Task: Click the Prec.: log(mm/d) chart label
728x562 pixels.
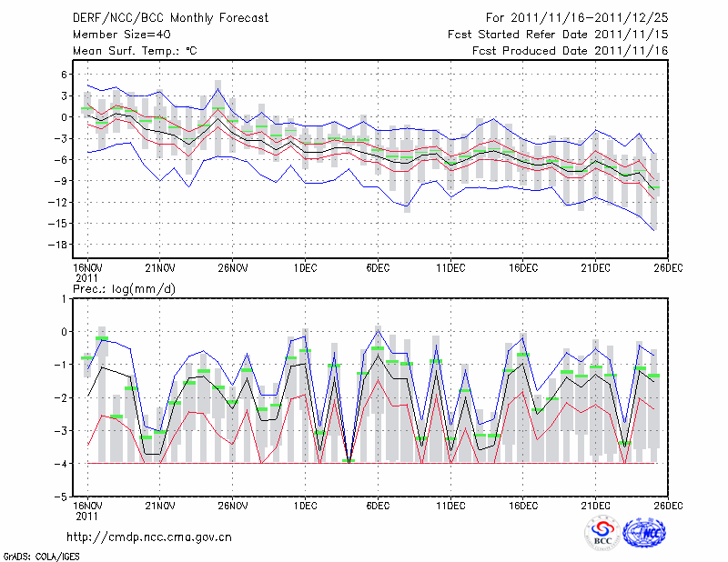Action: click(123, 288)
